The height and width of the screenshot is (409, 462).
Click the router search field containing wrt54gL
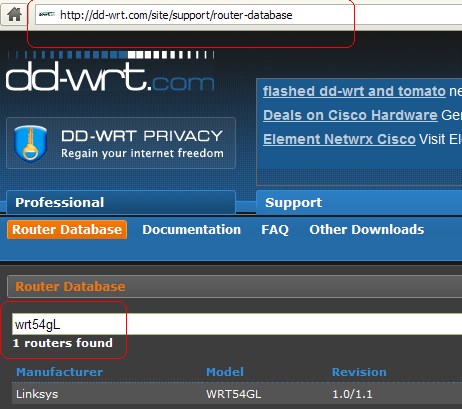coord(237,324)
